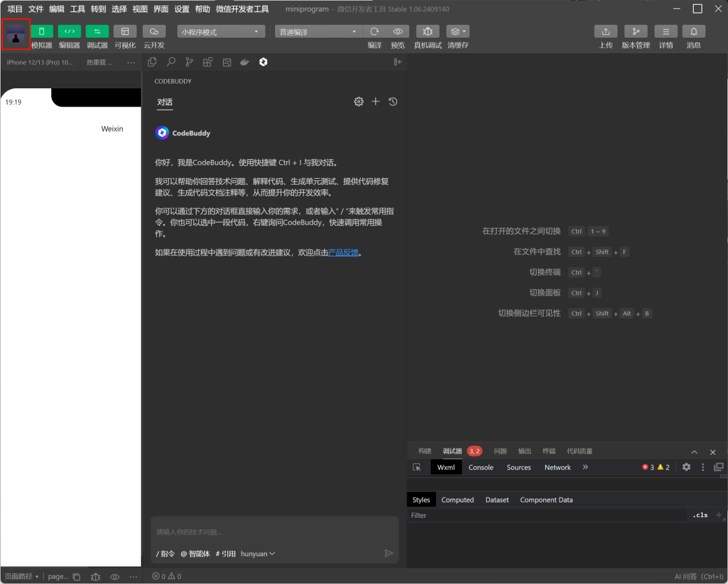Image resolution: width=728 pixels, height=584 pixels.
Task: Open the 项目 menu
Action: [15, 9]
